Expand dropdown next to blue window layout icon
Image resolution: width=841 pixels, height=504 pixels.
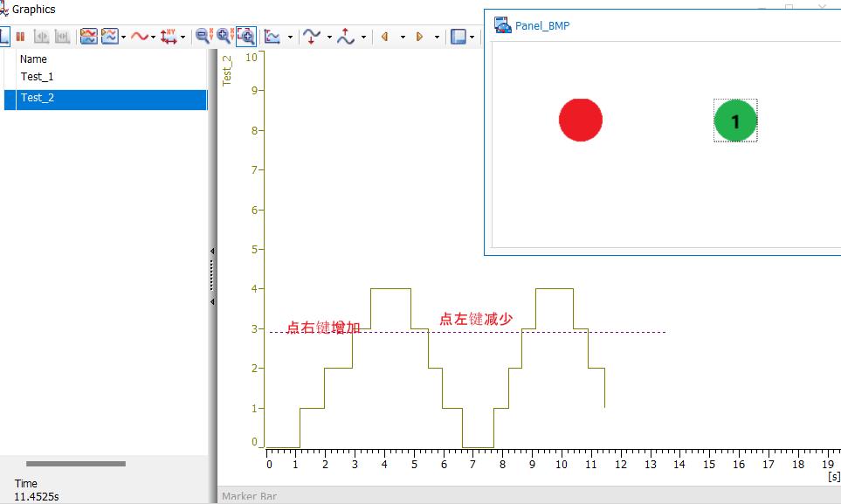point(472,37)
